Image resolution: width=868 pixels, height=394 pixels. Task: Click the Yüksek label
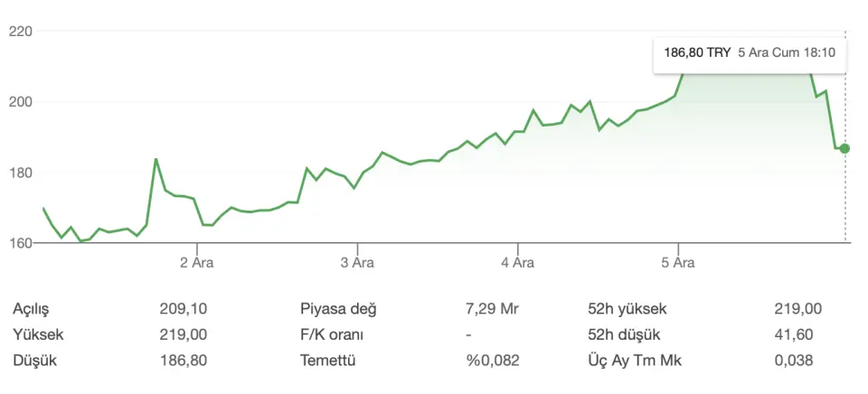tap(38, 334)
